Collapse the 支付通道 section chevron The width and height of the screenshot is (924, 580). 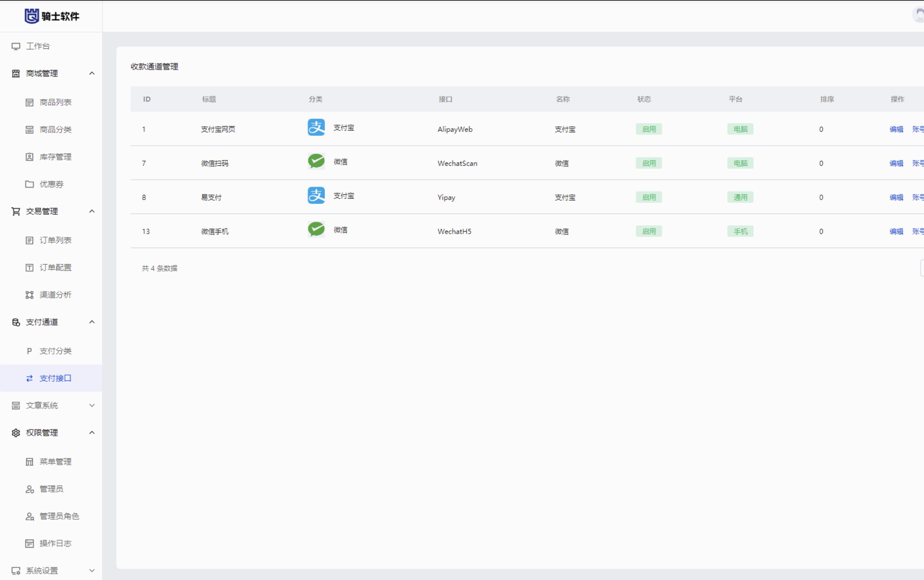pyautogui.click(x=92, y=322)
